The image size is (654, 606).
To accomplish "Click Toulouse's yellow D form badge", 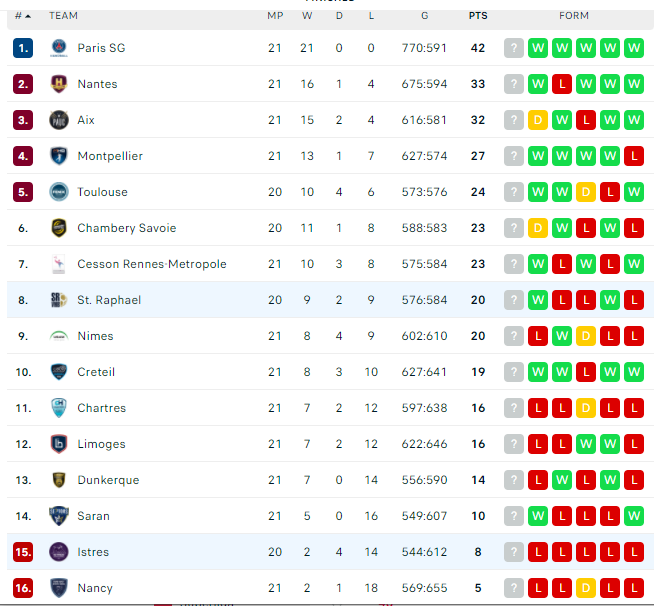I will point(586,192).
